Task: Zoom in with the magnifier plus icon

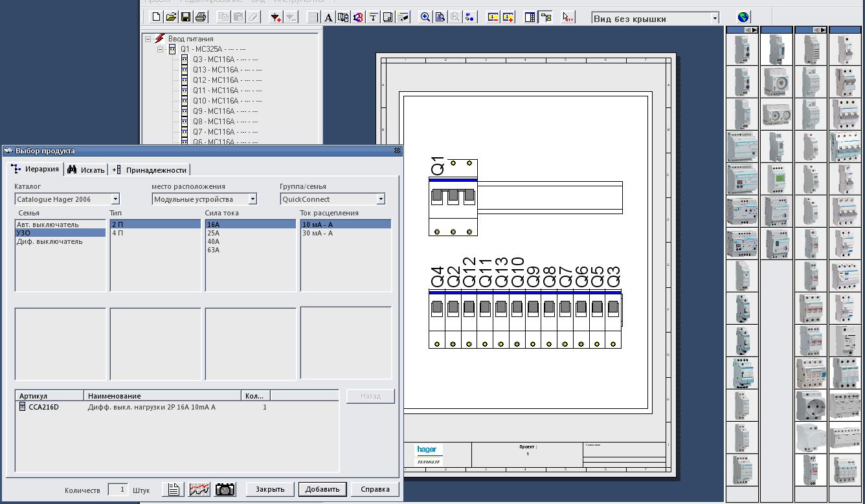Action: [x=425, y=17]
